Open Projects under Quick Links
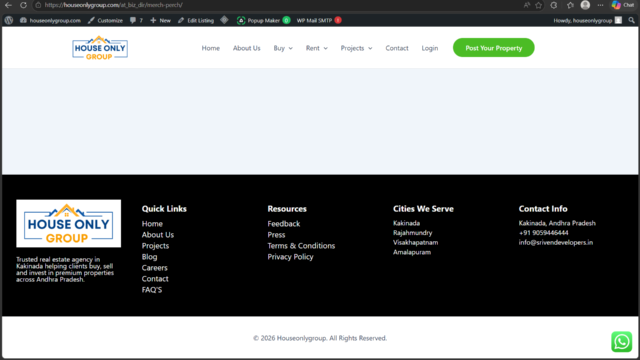The width and height of the screenshot is (640, 360). (x=155, y=246)
